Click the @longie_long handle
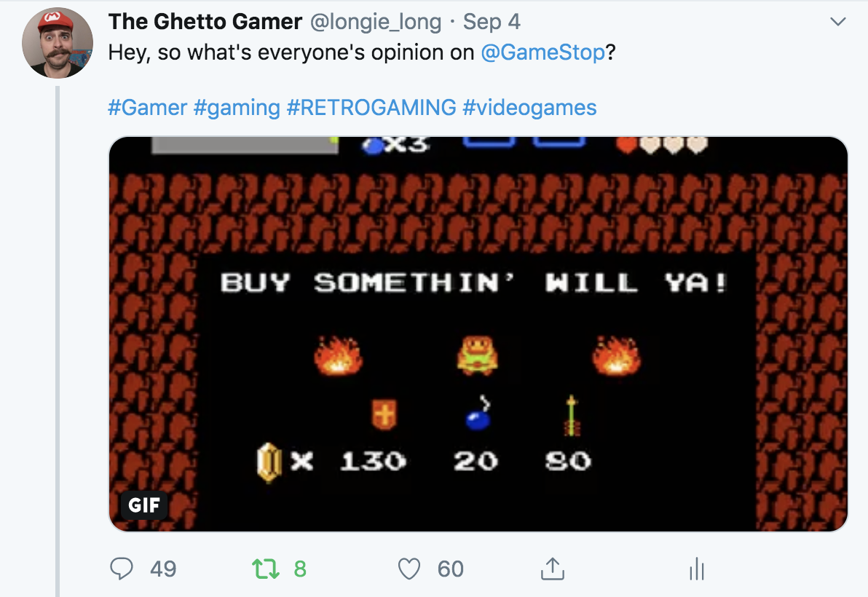The width and height of the screenshot is (868, 597). 375,22
